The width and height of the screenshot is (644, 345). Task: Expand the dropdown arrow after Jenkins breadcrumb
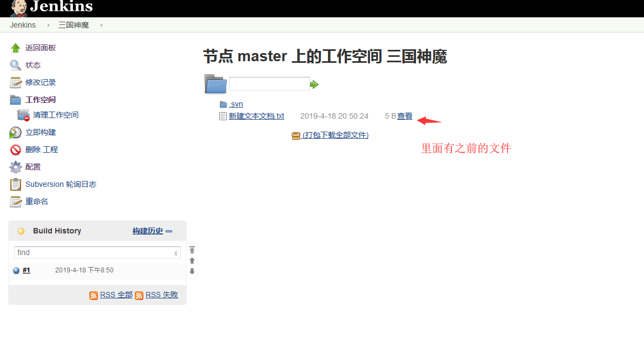click(48, 25)
